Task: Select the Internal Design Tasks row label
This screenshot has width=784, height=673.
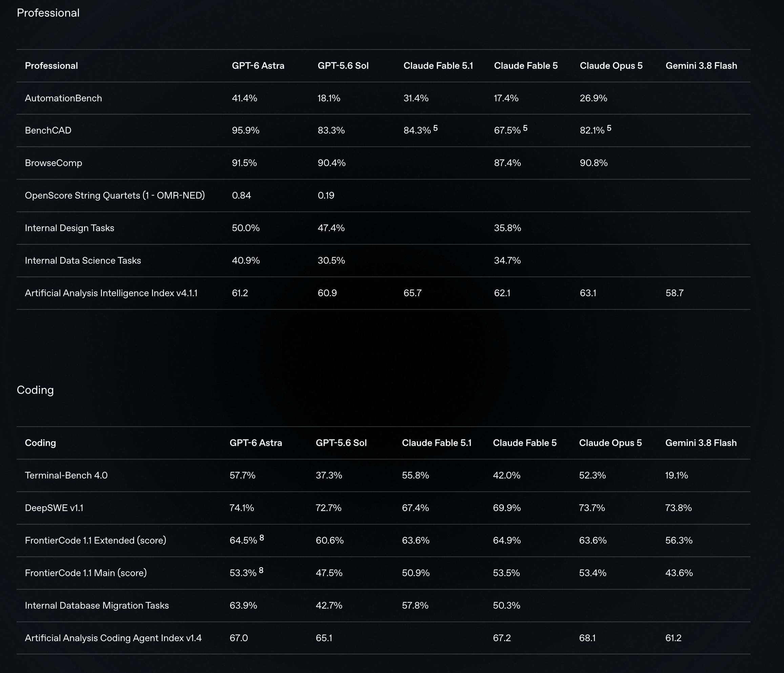Action: pyautogui.click(x=69, y=228)
